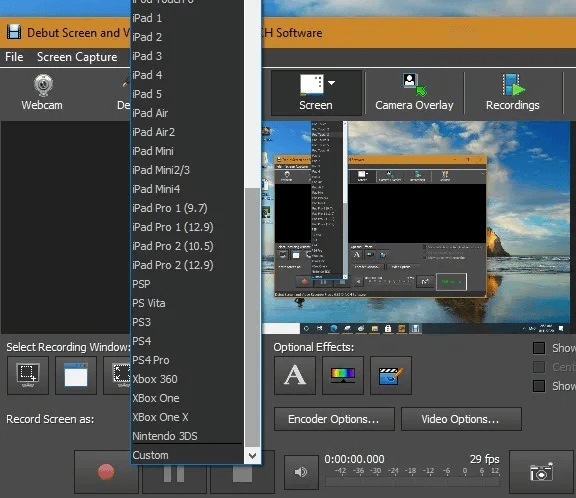Pick XBox One X preset

pos(187,417)
